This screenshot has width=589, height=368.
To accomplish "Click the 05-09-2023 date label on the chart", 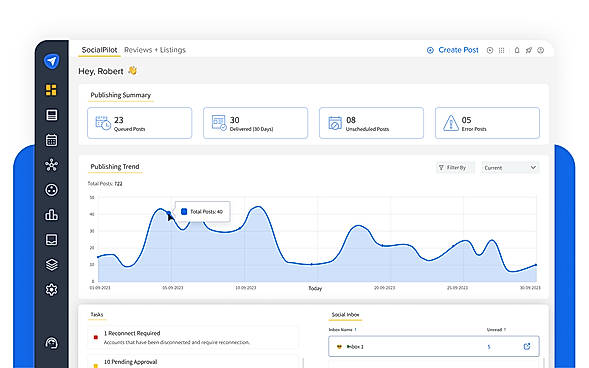I will click(x=173, y=288).
